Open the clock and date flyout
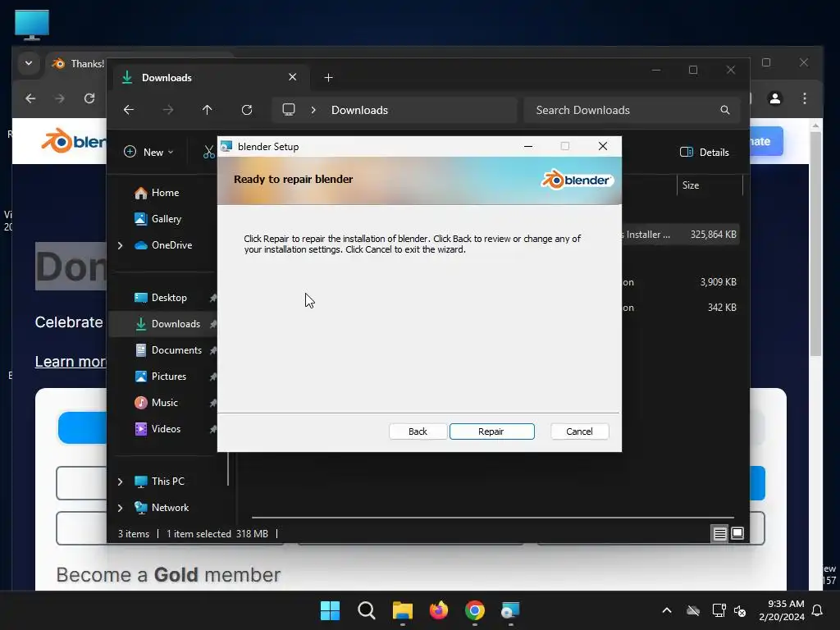 [x=782, y=610]
